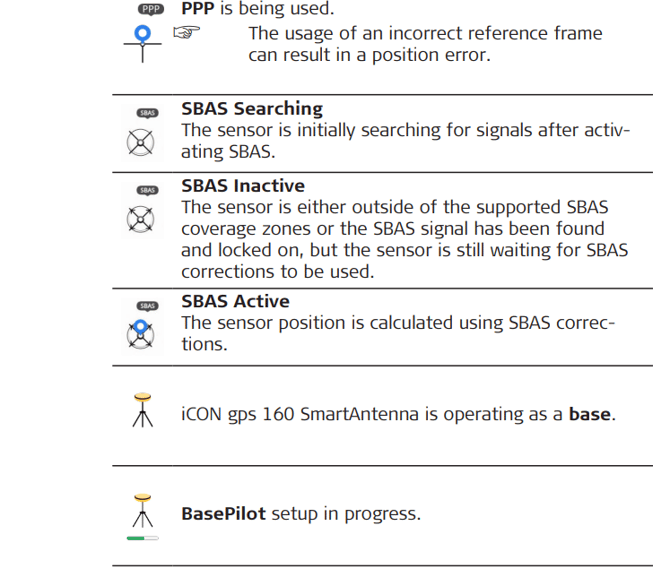This screenshot has width=670, height=586.
Task: Click the "SBAS Searching" heading
Action: (251, 109)
